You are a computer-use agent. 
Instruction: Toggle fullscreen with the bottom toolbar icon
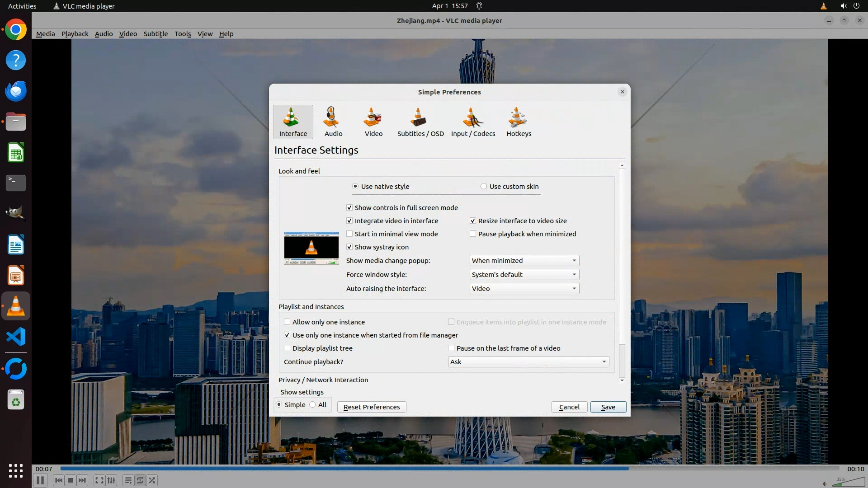(x=99, y=480)
